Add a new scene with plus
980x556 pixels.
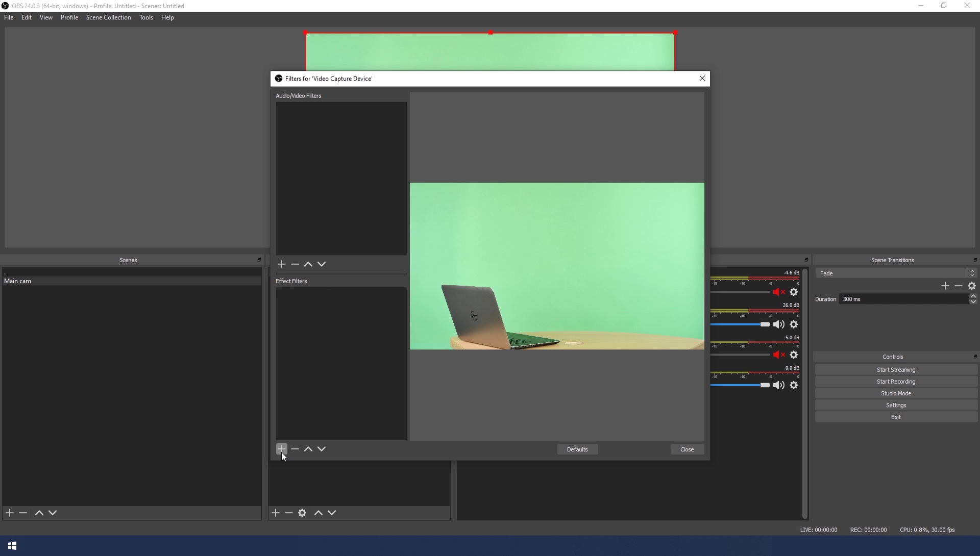tap(10, 513)
